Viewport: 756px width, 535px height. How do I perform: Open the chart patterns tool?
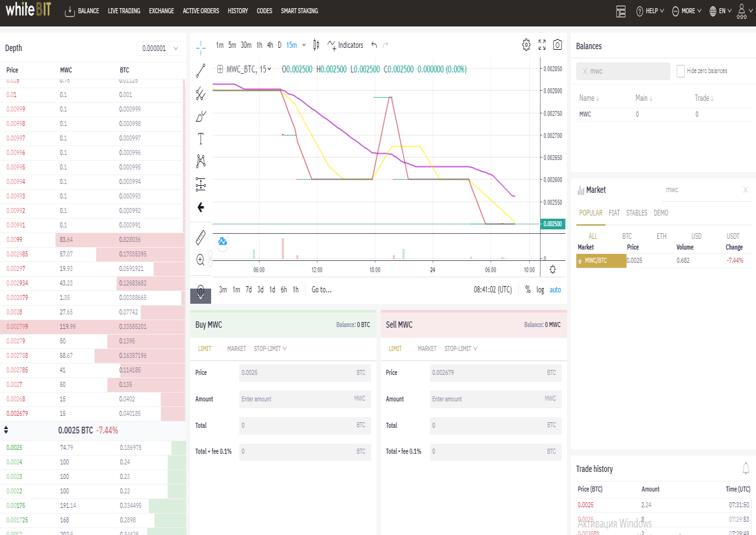point(200,161)
